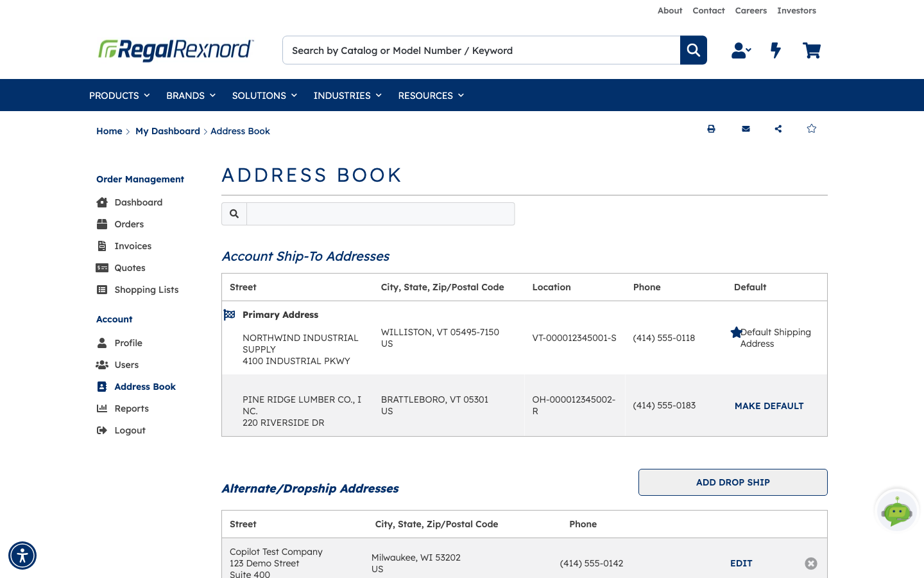
Task: Go to My Dashboard breadcrumb link
Action: pos(167,131)
